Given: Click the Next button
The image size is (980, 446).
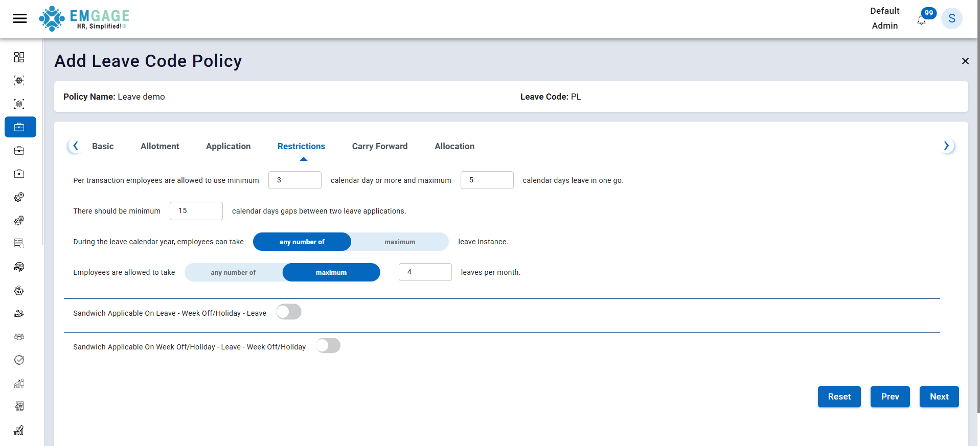Looking at the screenshot, I should (939, 396).
